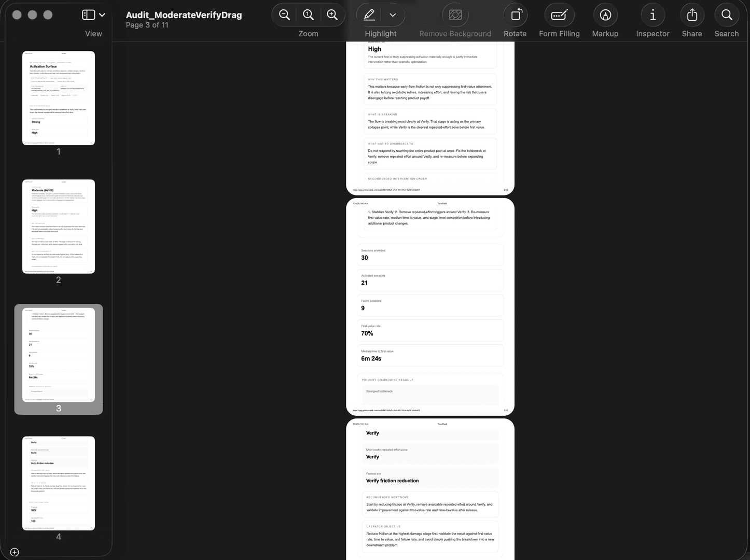750x560 pixels.
Task: Click the "Primary Diagnostic Readout" heading
Action: click(x=388, y=380)
